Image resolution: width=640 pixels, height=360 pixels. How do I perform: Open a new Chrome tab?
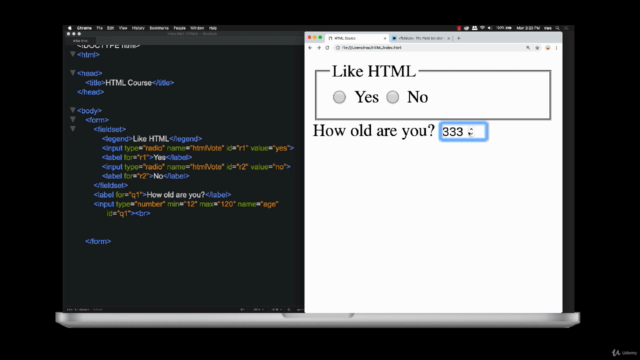(458, 38)
